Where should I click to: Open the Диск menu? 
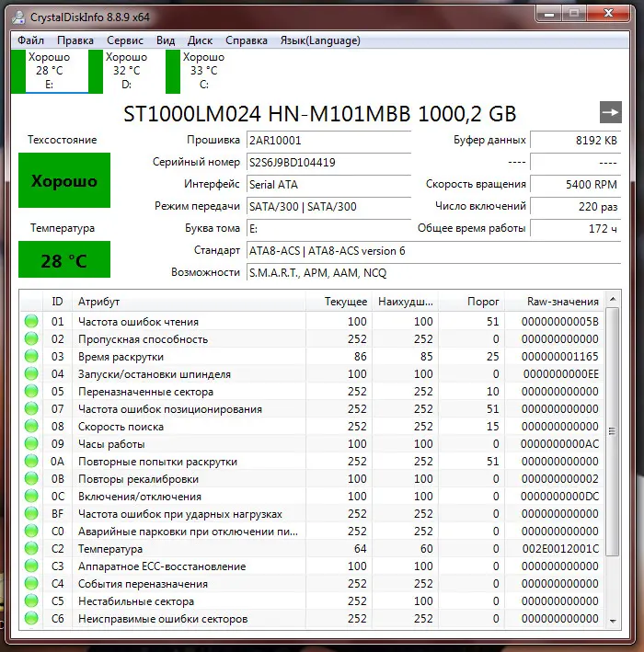(x=201, y=40)
